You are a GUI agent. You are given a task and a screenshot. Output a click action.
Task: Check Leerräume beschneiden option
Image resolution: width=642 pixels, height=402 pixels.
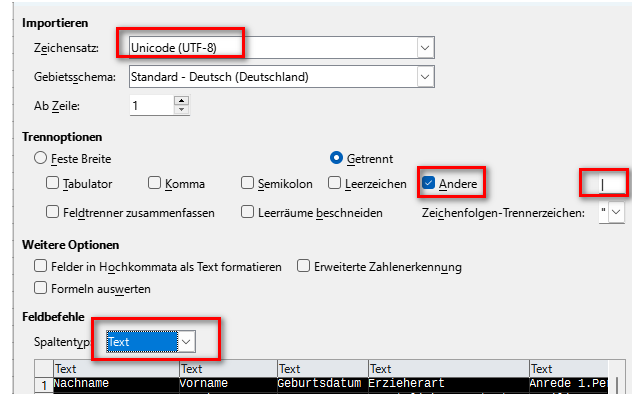[x=248, y=212]
